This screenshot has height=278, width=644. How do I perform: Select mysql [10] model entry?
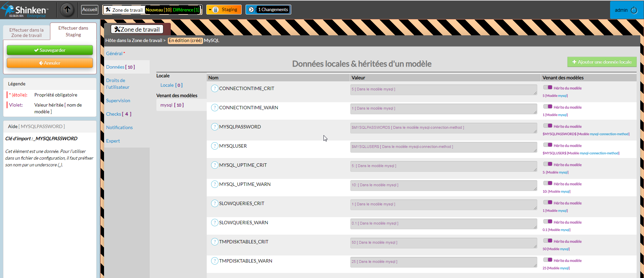coord(172,105)
